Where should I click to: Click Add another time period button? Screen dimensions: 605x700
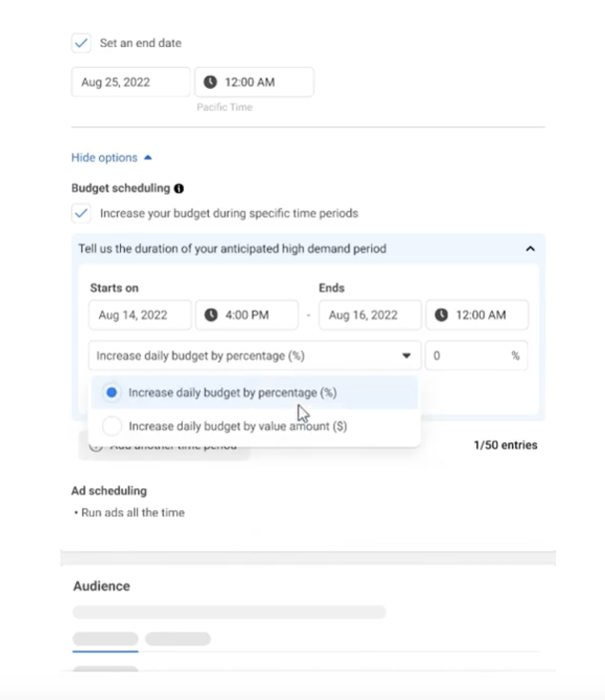164,446
